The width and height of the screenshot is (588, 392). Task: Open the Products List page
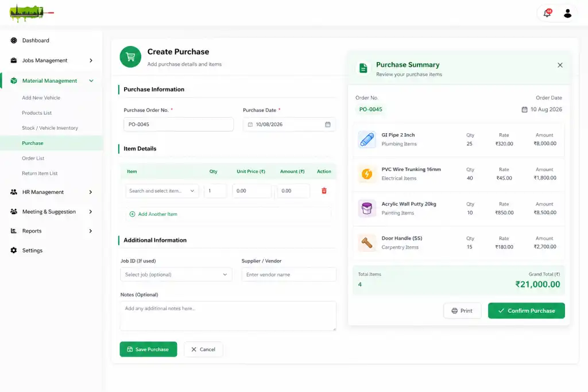(x=37, y=113)
